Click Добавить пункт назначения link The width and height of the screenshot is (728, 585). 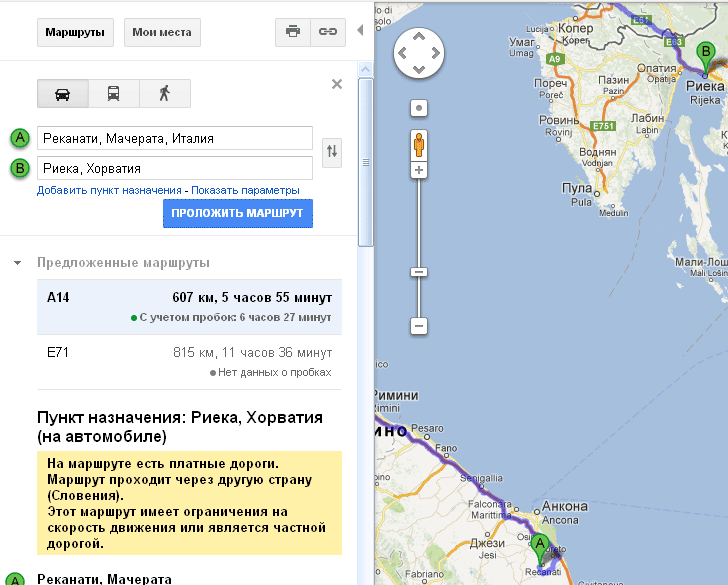[x=109, y=190]
